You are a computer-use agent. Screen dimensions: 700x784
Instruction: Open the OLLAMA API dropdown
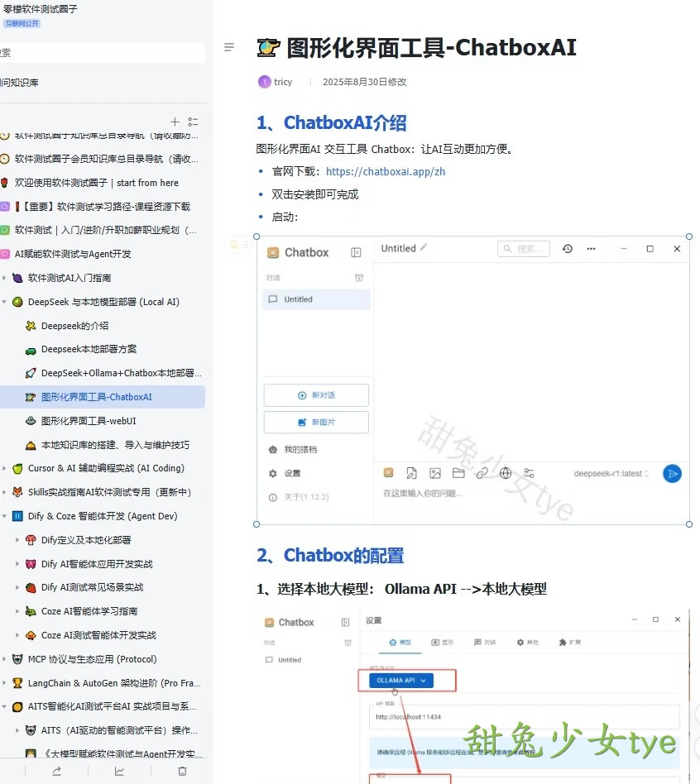click(401, 681)
